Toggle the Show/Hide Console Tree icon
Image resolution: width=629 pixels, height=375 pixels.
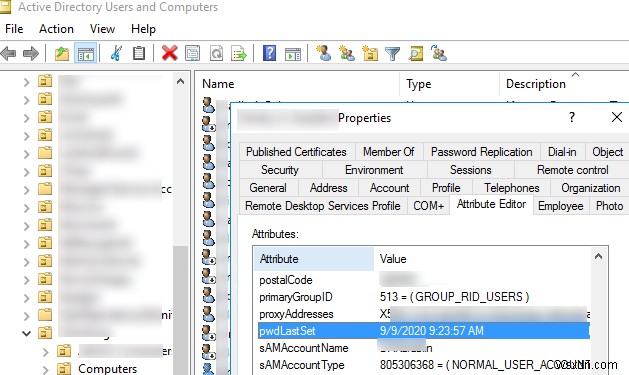tap(86, 53)
